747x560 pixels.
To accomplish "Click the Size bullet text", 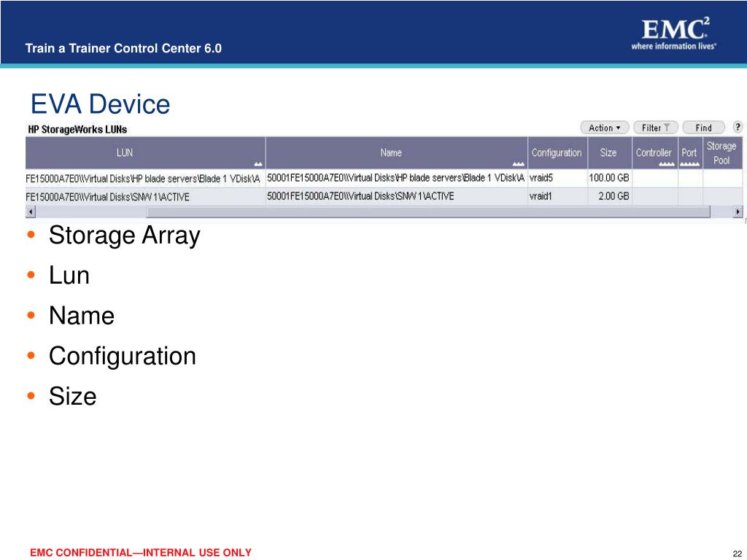I will coord(72,396).
